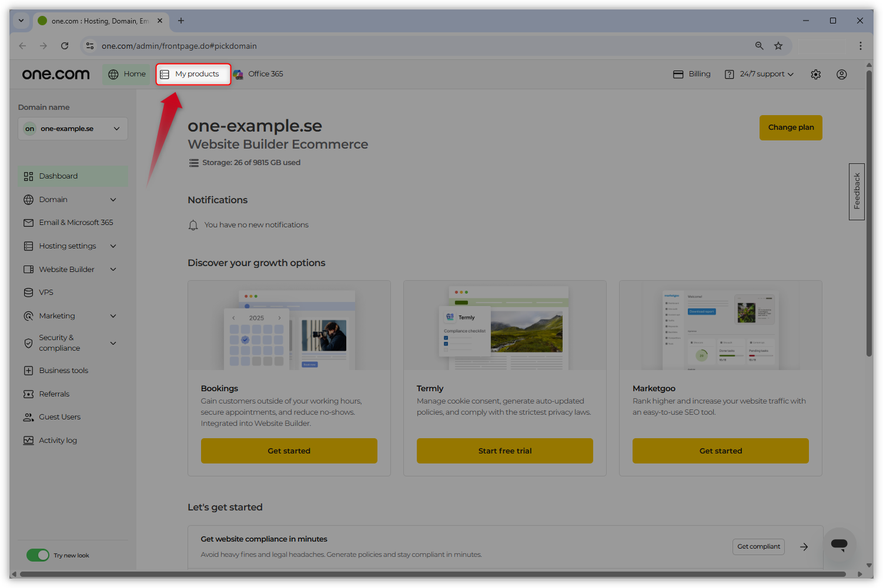Image resolution: width=883 pixels, height=588 pixels.
Task: Click the vertical page scrollbar
Action: (x=869, y=214)
